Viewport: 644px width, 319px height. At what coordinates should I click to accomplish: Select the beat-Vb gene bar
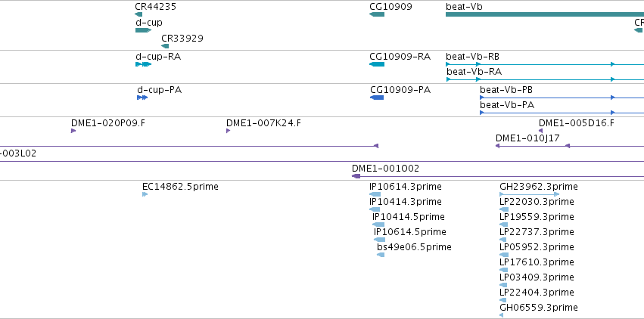pos(545,14)
